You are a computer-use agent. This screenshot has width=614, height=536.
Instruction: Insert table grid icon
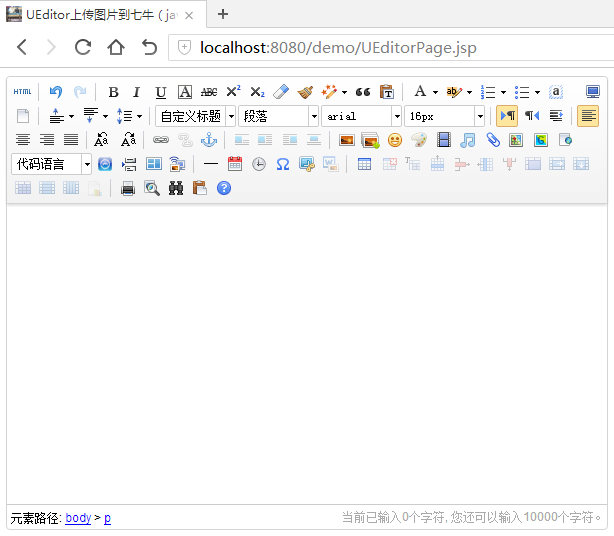[364, 164]
